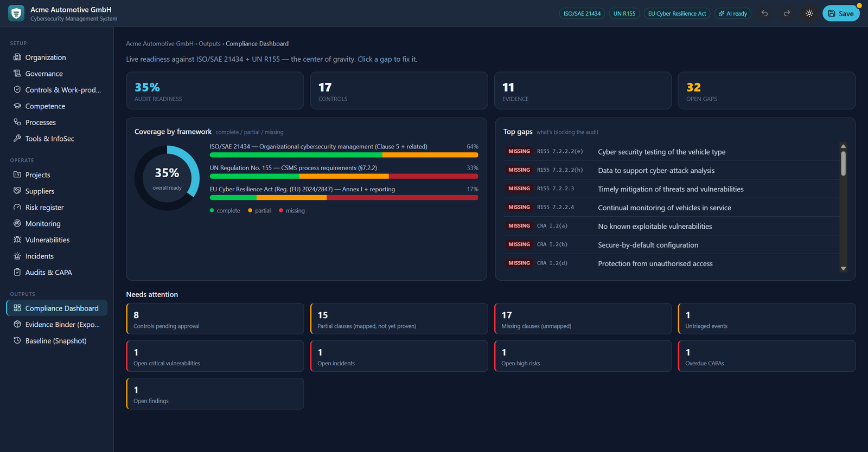Click the Monitoring radar icon

[x=17, y=223]
